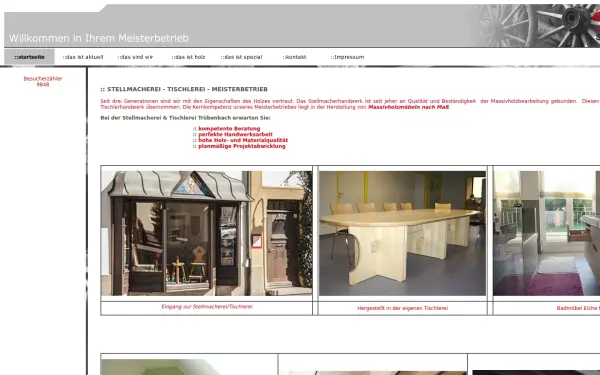Click line Bei der Stellmacherei & Tischlerei Trübenbach
This screenshot has width=600, height=375.
click(x=185, y=118)
